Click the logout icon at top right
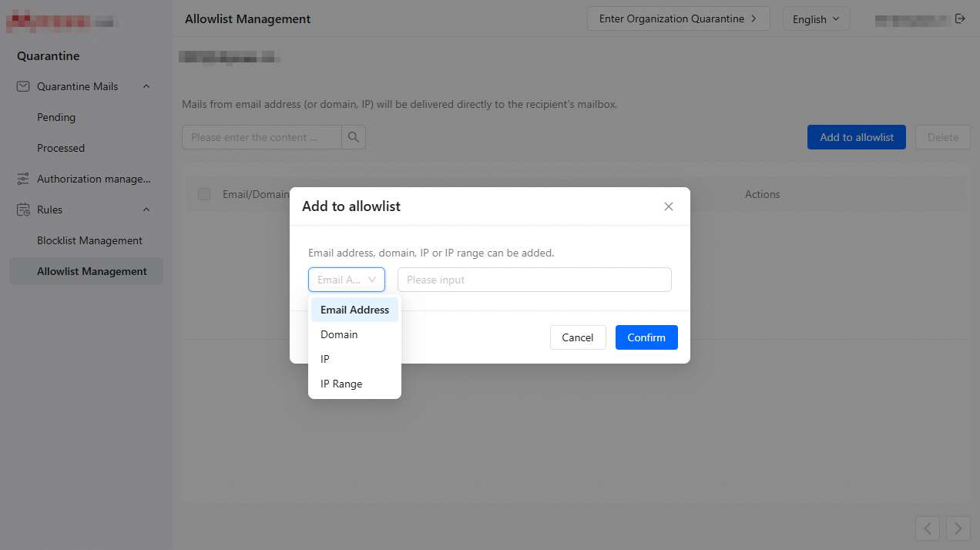Screen dimensions: 980x550 tap(960, 18)
